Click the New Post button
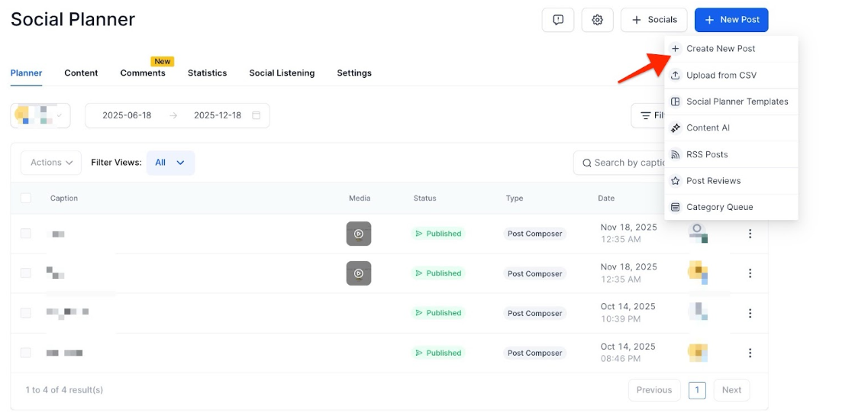868x420 pixels. tap(731, 20)
